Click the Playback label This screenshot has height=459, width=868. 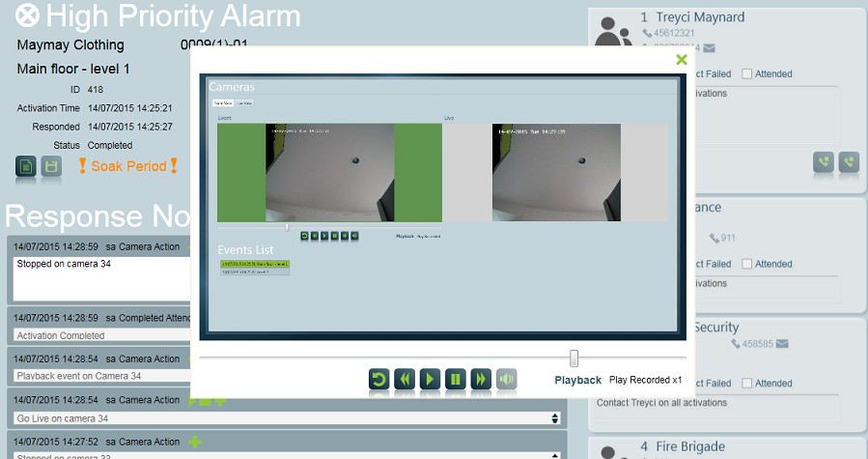pyautogui.click(x=578, y=381)
